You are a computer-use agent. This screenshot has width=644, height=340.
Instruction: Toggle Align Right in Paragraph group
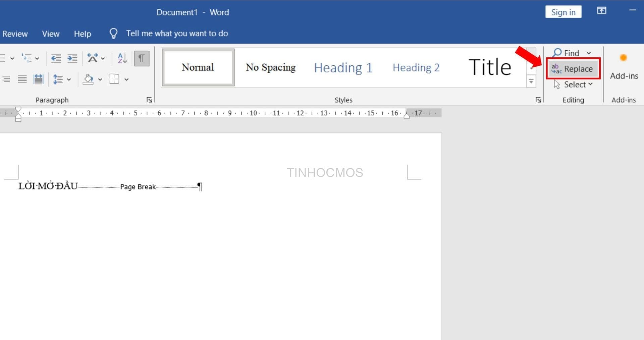pos(6,79)
